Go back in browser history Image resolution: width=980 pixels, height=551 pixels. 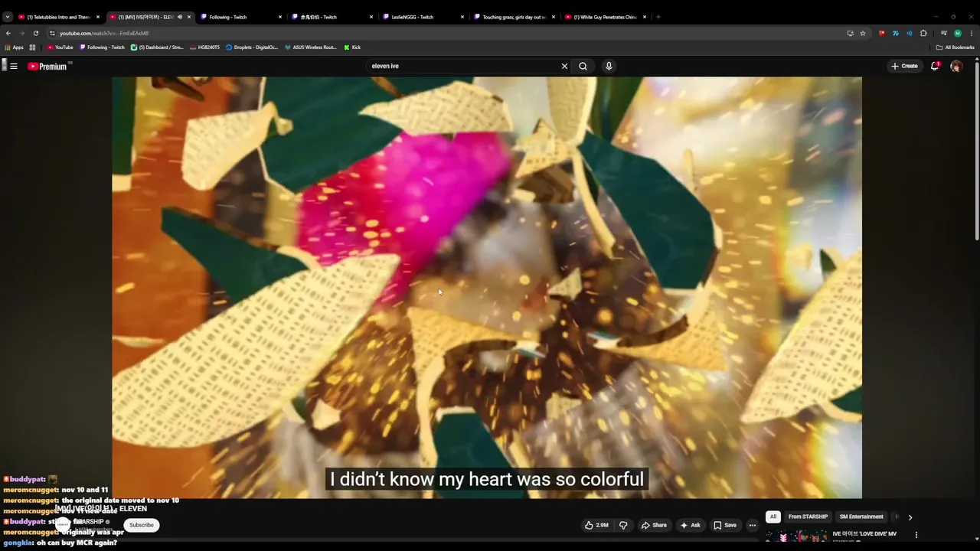[x=8, y=33]
